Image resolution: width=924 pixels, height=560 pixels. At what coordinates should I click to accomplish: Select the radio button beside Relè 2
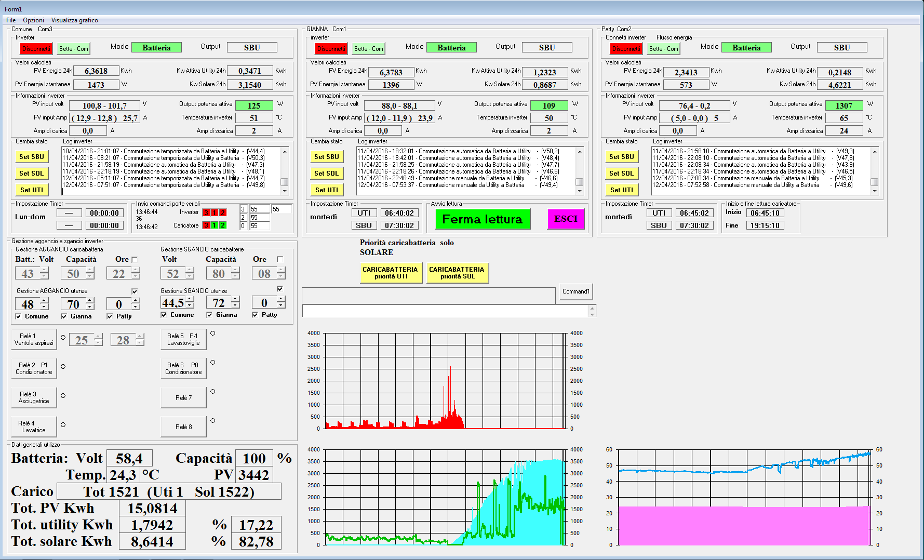click(63, 366)
